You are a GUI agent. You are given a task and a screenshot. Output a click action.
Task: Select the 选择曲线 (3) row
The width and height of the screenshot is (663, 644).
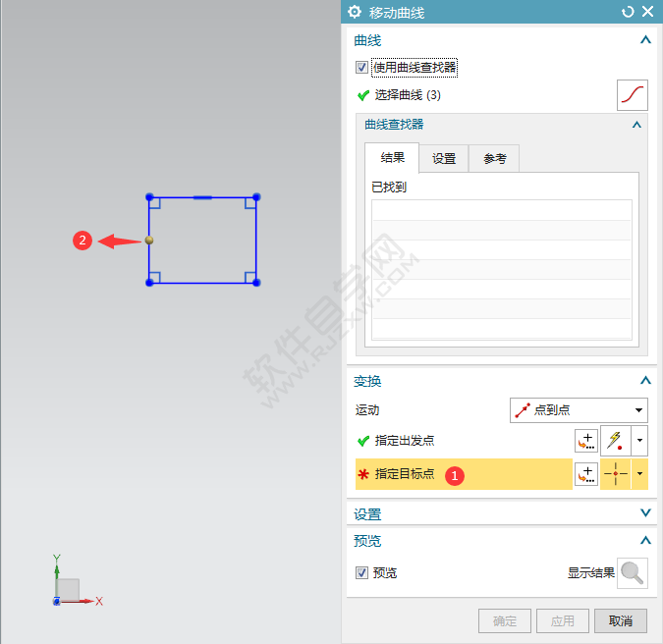[483, 95]
